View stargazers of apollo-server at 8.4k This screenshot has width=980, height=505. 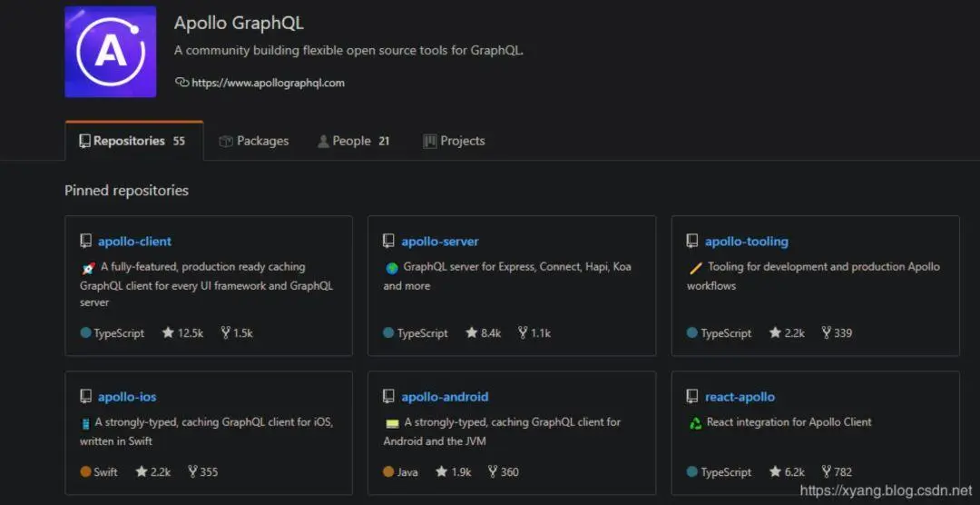(x=484, y=333)
